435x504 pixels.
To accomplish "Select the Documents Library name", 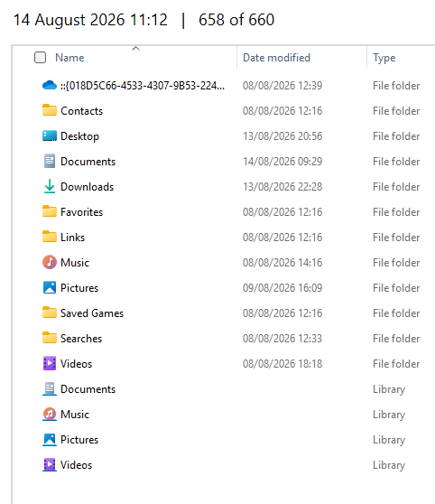I will (x=88, y=389).
